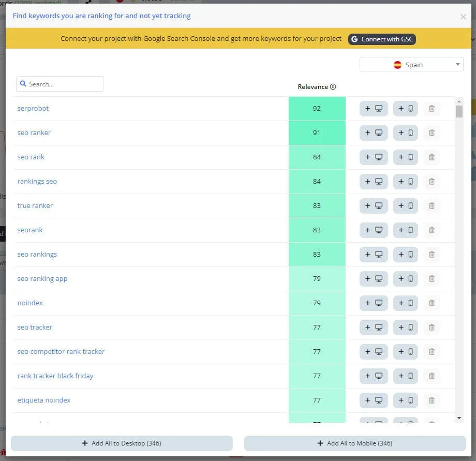The height and width of the screenshot is (461, 476).
Task: Delete the seo tracker suggestion
Action: [x=432, y=327]
